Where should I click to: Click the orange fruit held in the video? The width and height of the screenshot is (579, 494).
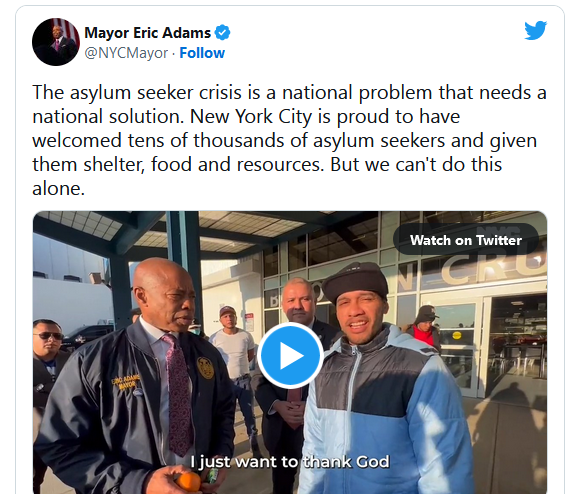point(188,483)
